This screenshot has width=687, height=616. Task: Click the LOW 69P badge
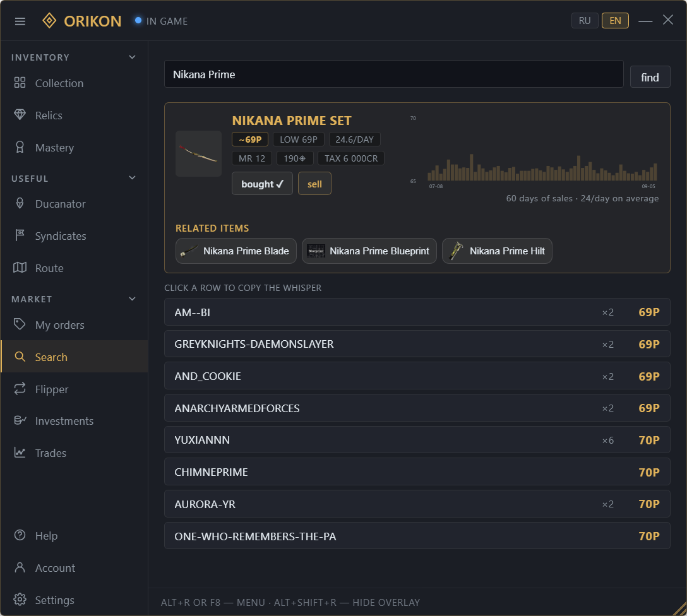click(299, 139)
